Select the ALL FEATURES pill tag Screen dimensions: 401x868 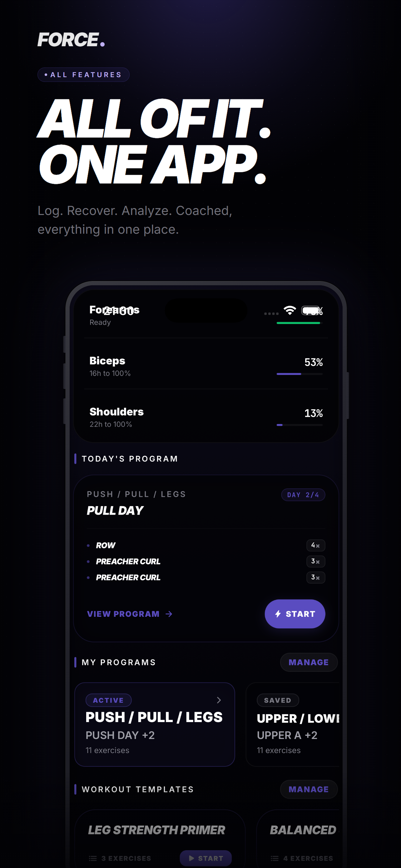(x=83, y=75)
